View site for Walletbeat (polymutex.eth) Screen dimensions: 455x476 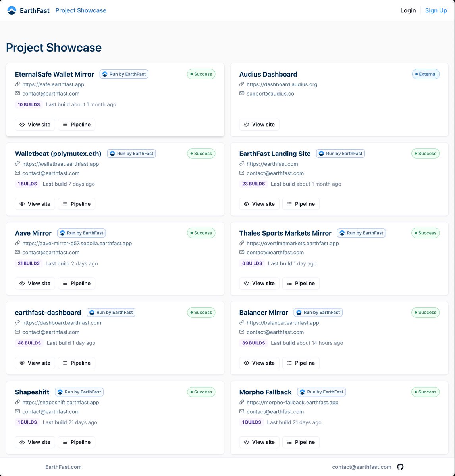(35, 204)
